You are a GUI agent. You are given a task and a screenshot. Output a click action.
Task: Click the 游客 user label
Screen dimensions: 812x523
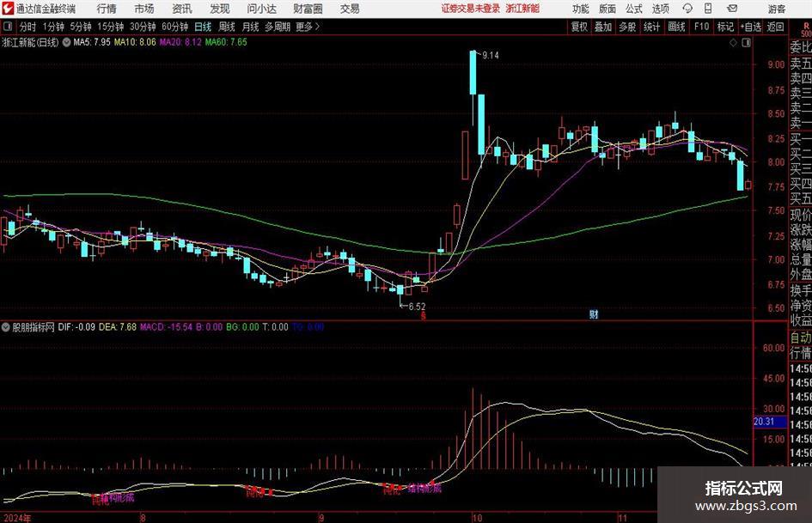pos(776,9)
